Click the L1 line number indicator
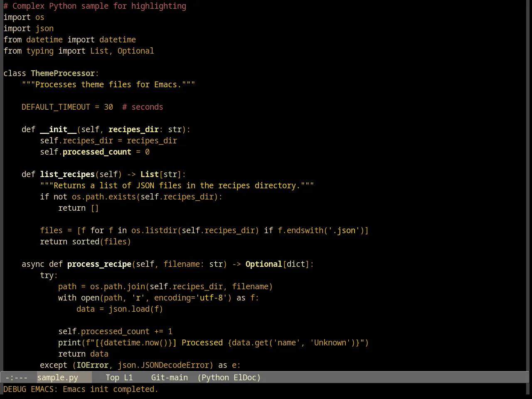Viewport: 532px width, 399px height. coord(128,377)
